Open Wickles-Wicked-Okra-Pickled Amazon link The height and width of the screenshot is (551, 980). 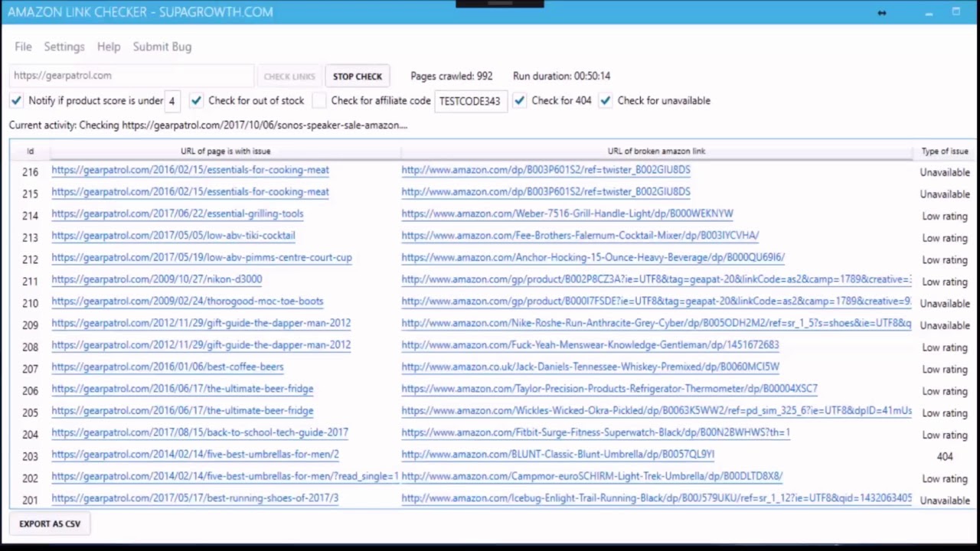pos(656,411)
